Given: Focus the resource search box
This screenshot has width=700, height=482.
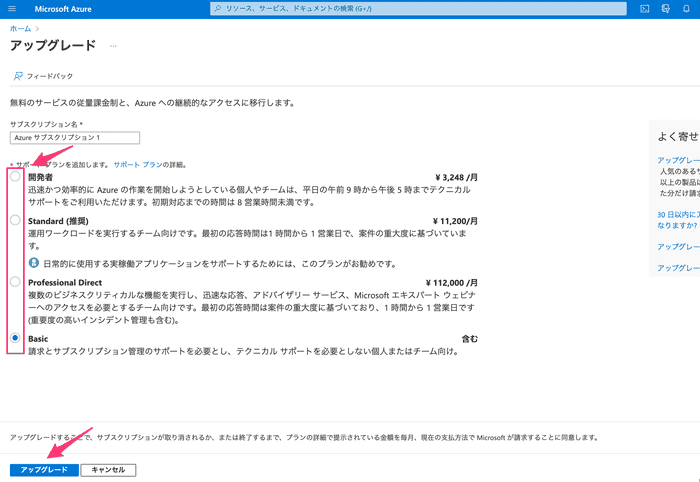Looking at the screenshot, I should 418,8.
